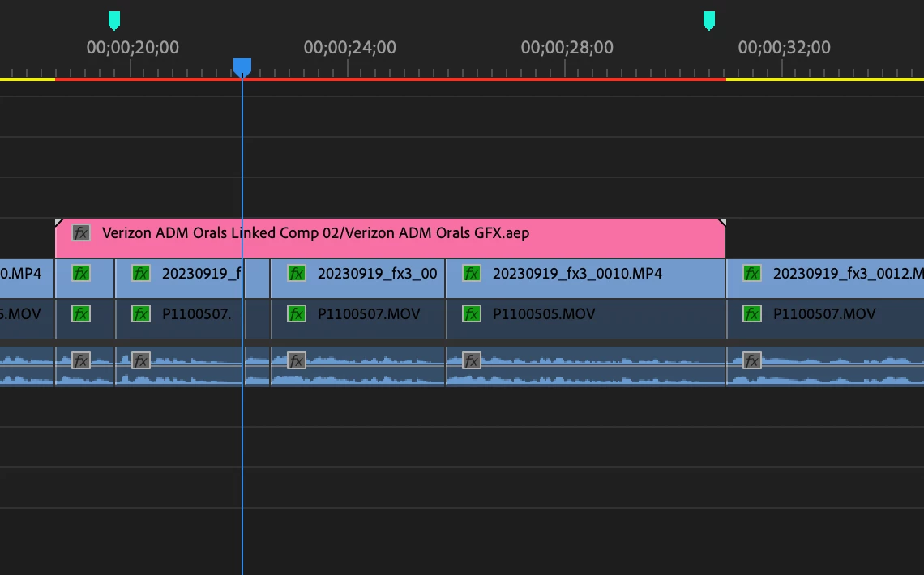924x575 pixels.
Task: Click the gray fx badge on Verizon ADM Orals clip
Action: point(81,233)
